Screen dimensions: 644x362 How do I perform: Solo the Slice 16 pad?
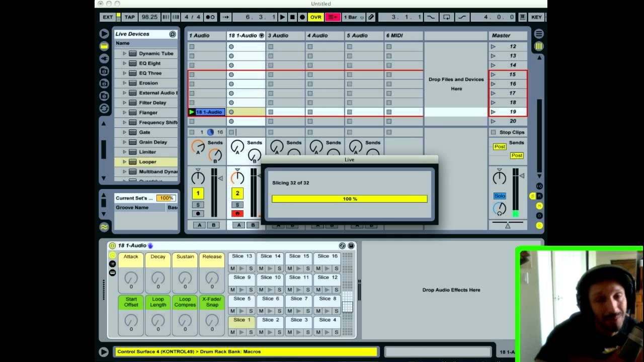tap(337, 268)
